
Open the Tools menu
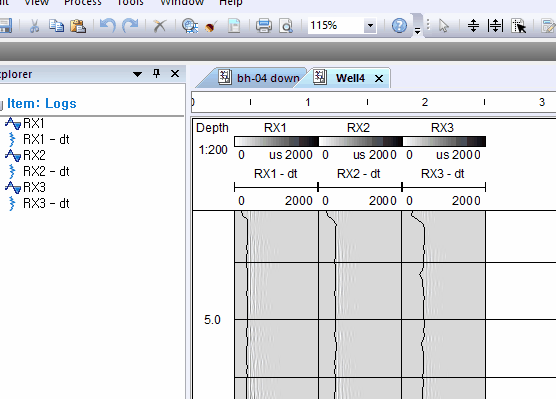click(x=130, y=3)
